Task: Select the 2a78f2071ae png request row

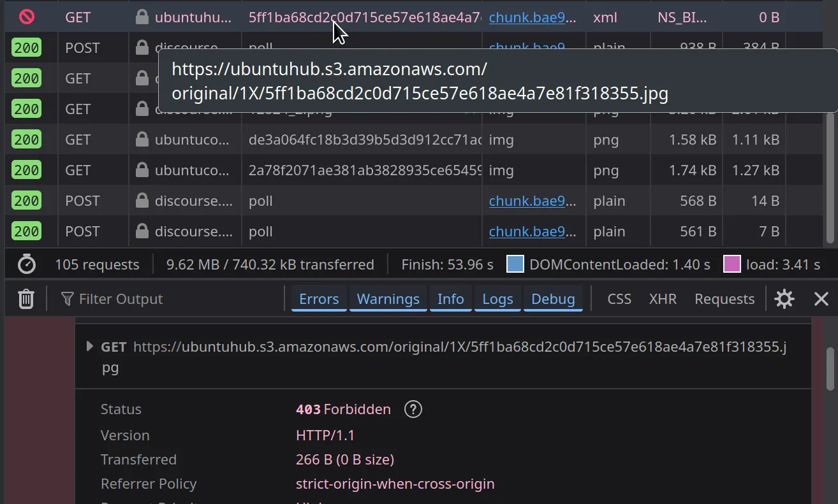Action: (x=364, y=170)
